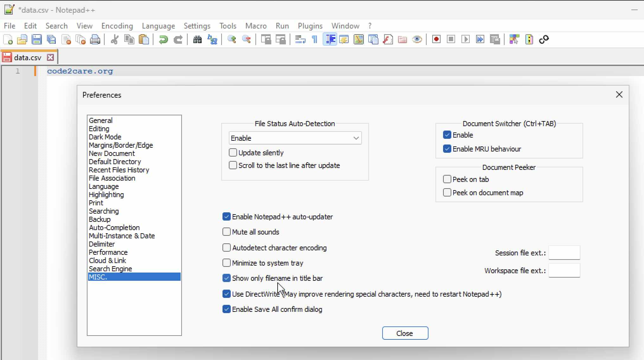Screen dimensions: 644x360
Task: Click the Zoom In magnifier icon
Action: [x=232, y=39]
